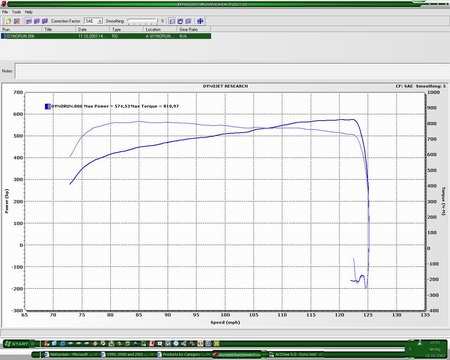Open the Correction Factor SAE dropdown
Viewport: 450px width, 360px height.
pos(93,21)
